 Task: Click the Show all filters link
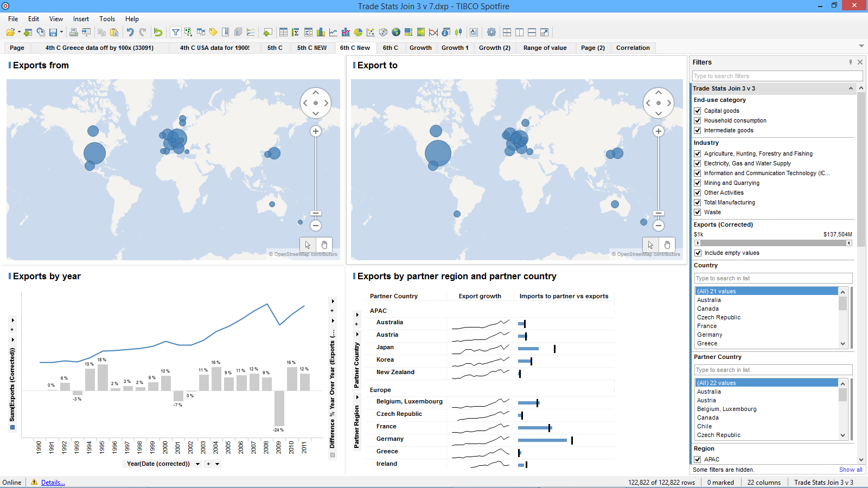pos(850,470)
